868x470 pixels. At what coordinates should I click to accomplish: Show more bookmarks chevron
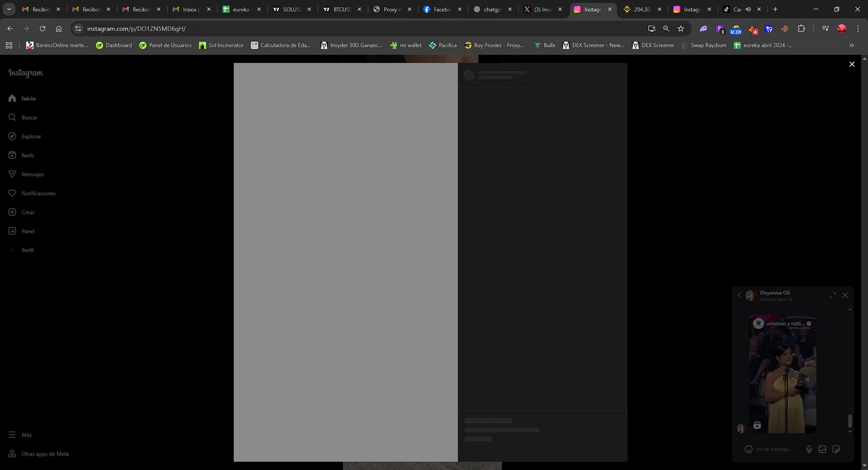[851, 45]
